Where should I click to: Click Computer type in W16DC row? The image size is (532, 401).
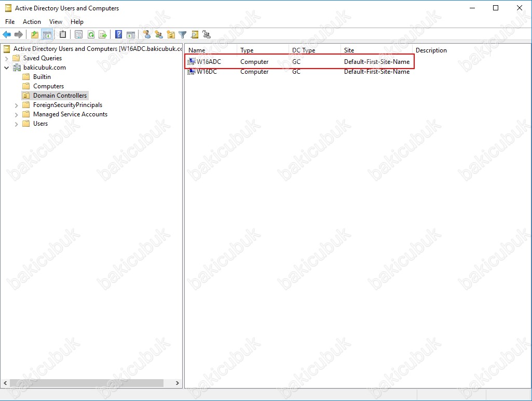(254, 72)
